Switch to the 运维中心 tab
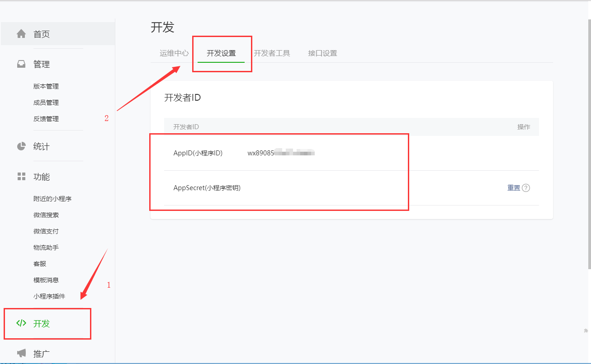The height and width of the screenshot is (364, 591). click(x=174, y=53)
